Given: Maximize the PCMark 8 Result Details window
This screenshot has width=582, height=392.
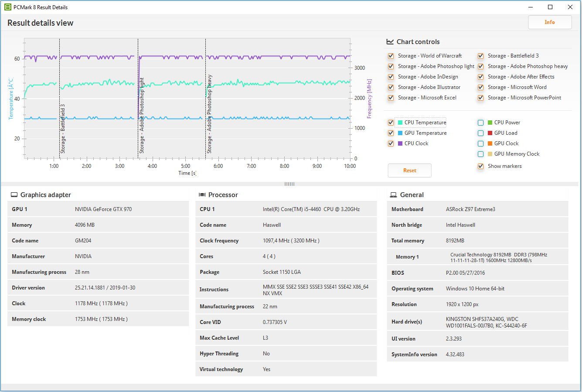Looking at the screenshot, I should pyautogui.click(x=550, y=7).
